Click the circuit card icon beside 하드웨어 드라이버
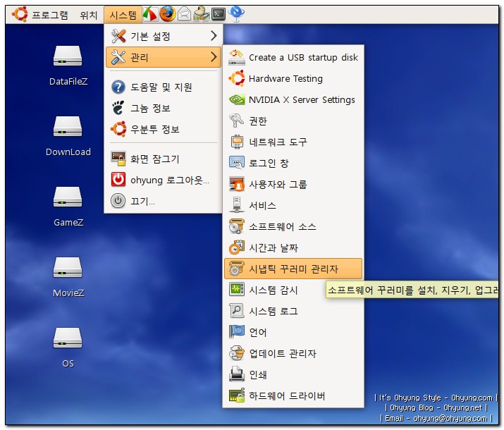Viewport: 504px width, 430px height. (237, 395)
